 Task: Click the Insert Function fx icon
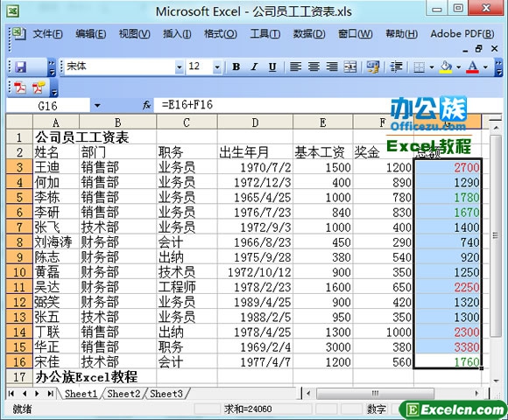click(147, 105)
